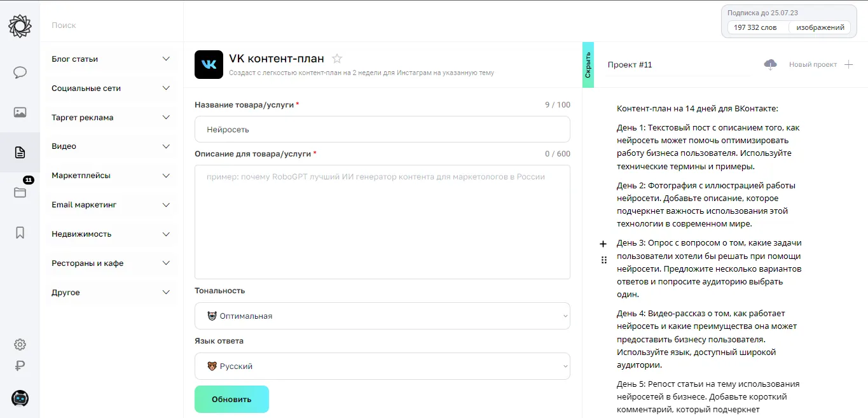Click the Скрыть vertical tab

588,65
